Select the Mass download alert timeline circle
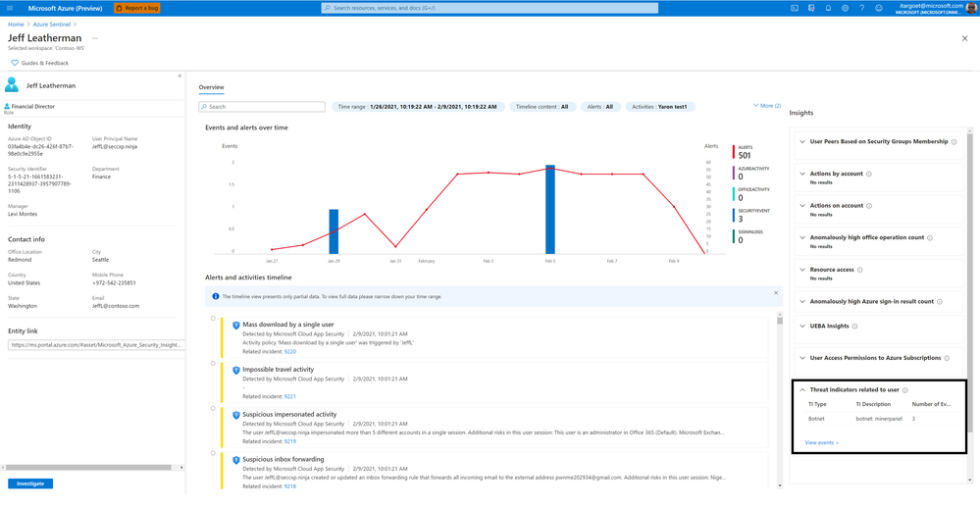980x507 pixels. click(213, 318)
